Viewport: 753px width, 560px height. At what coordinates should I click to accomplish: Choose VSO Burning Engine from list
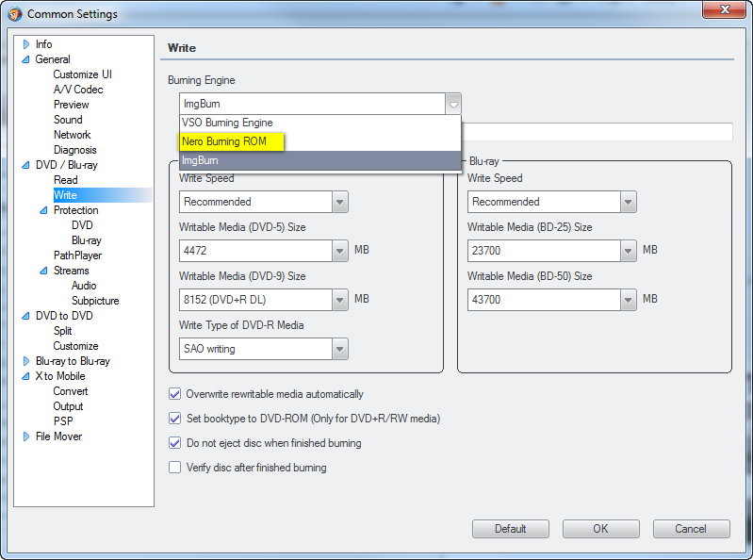320,123
